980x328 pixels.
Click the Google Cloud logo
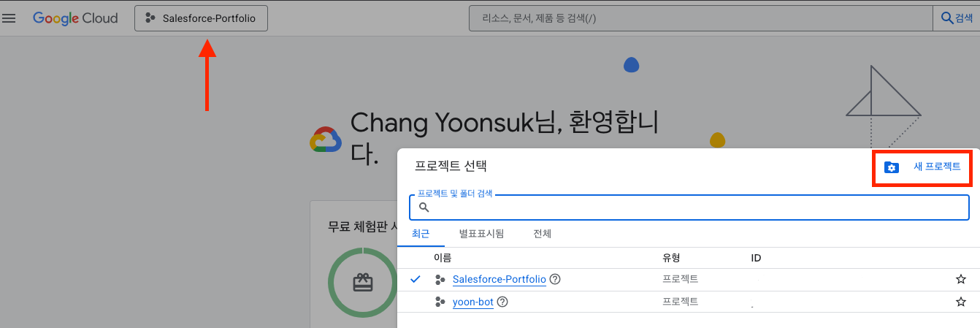click(x=75, y=18)
